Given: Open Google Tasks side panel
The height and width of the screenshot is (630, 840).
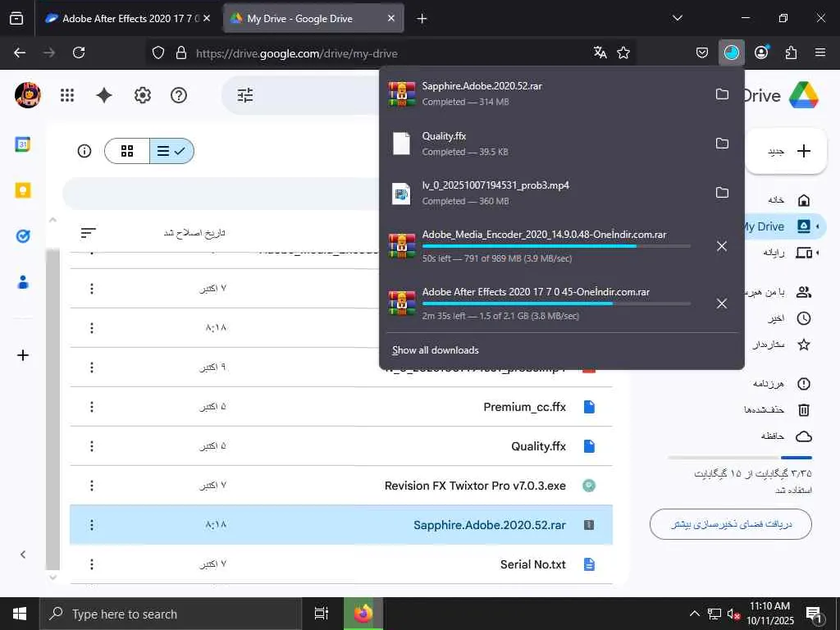Looking at the screenshot, I should point(23,235).
